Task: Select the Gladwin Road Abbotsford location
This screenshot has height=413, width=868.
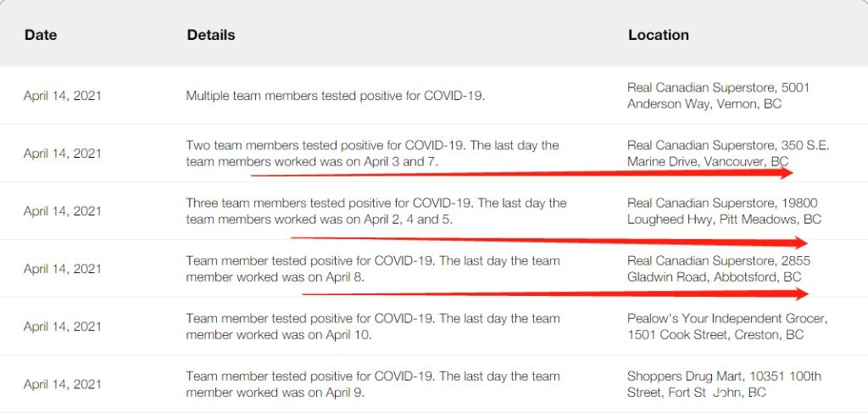Action: [719, 269]
